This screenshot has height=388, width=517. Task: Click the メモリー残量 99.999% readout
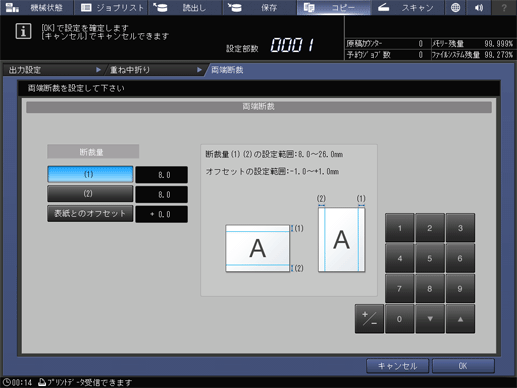point(473,44)
